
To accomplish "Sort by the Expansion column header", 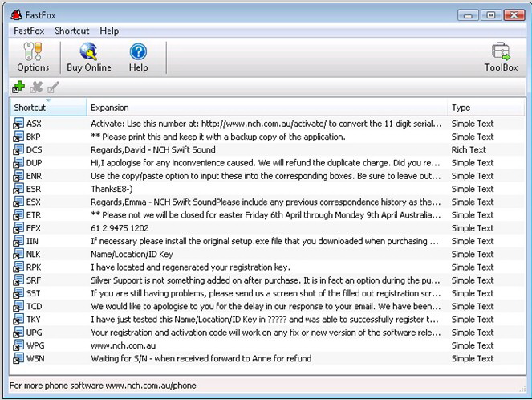I will pos(266,108).
